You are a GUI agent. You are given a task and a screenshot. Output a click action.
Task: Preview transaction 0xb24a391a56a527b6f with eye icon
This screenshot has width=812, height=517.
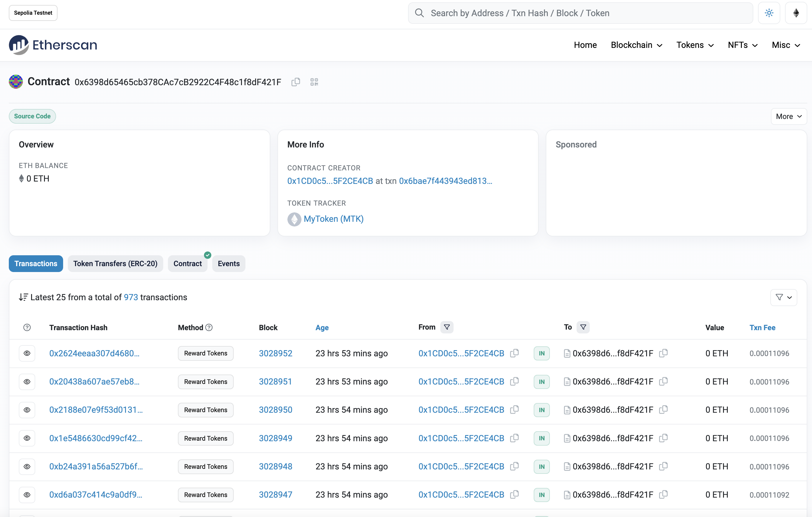pos(27,466)
